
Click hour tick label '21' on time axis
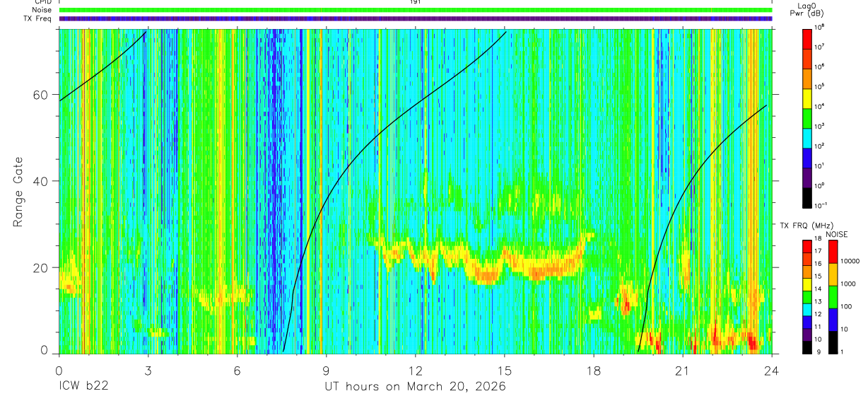tap(683, 371)
